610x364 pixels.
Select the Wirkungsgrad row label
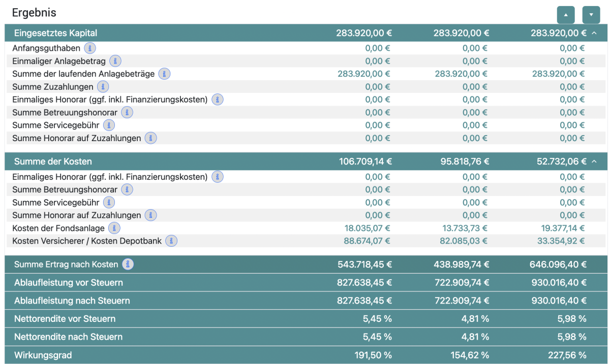click(x=42, y=355)
